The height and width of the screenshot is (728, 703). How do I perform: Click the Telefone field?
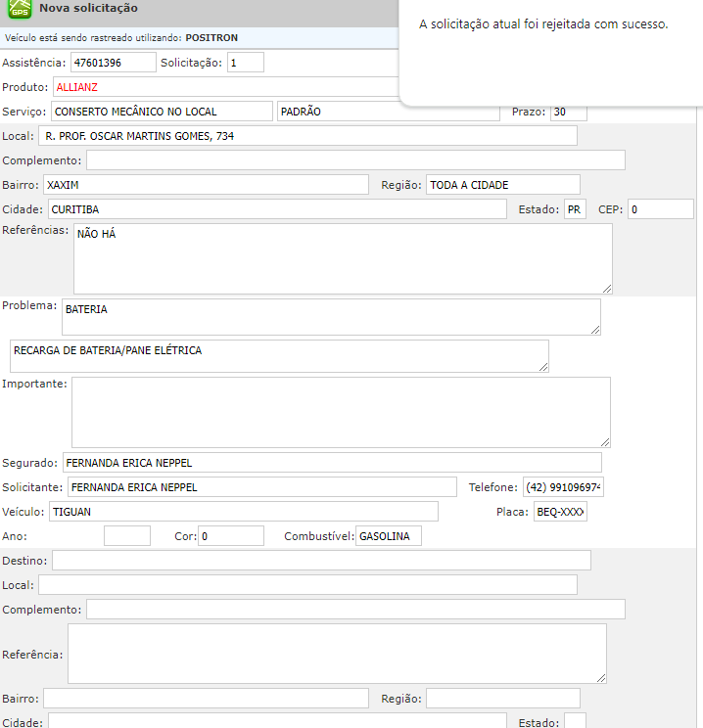click(563, 487)
